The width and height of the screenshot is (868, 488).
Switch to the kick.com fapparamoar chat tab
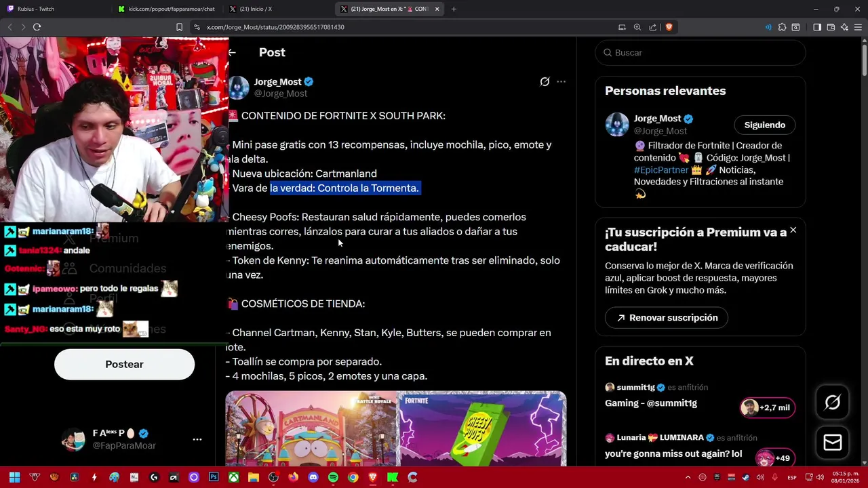(166, 9)
